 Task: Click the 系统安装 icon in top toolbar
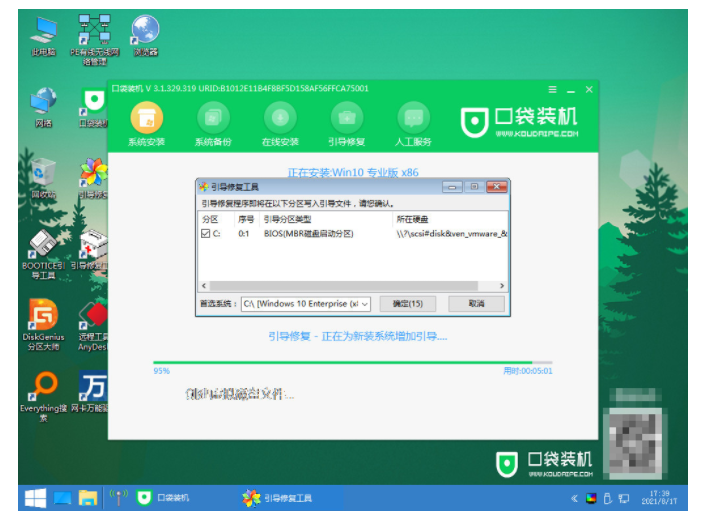[x=146, y=121]
